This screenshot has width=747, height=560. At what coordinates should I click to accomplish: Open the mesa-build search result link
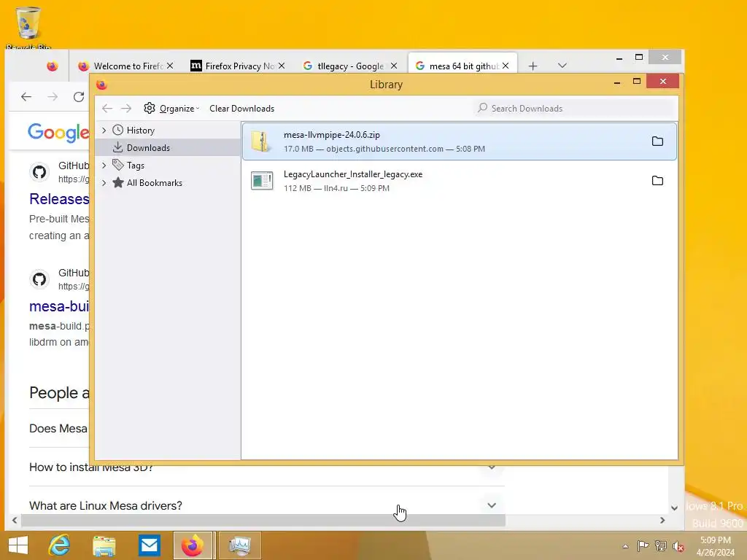coord(59,306)
